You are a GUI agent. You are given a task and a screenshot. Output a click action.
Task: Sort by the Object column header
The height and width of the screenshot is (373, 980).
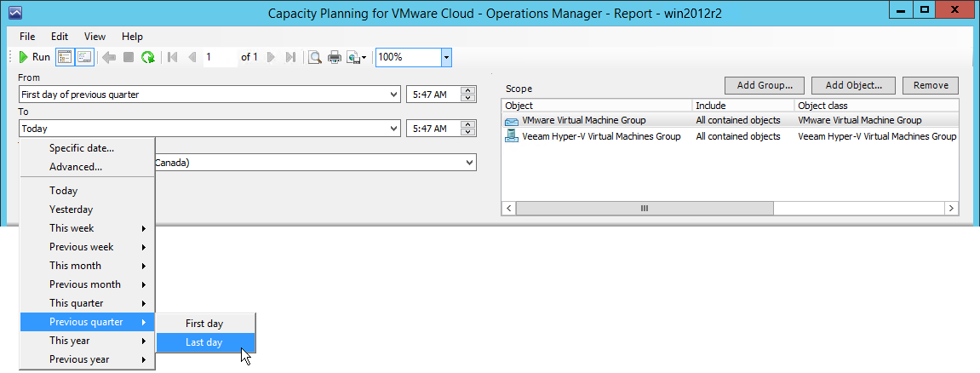(x=597, y=106)
